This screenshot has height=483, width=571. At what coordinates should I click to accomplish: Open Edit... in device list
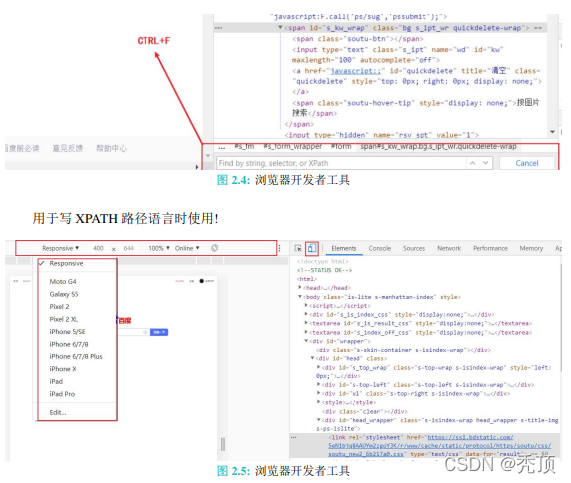coord(58,412)
